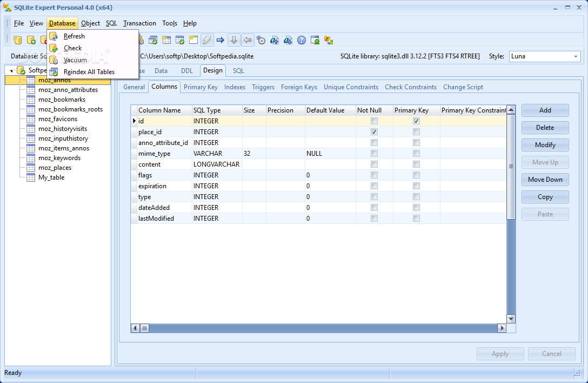Click the table with green checkmark toolbar icon
588x383 pixels.
coord(152,40)
